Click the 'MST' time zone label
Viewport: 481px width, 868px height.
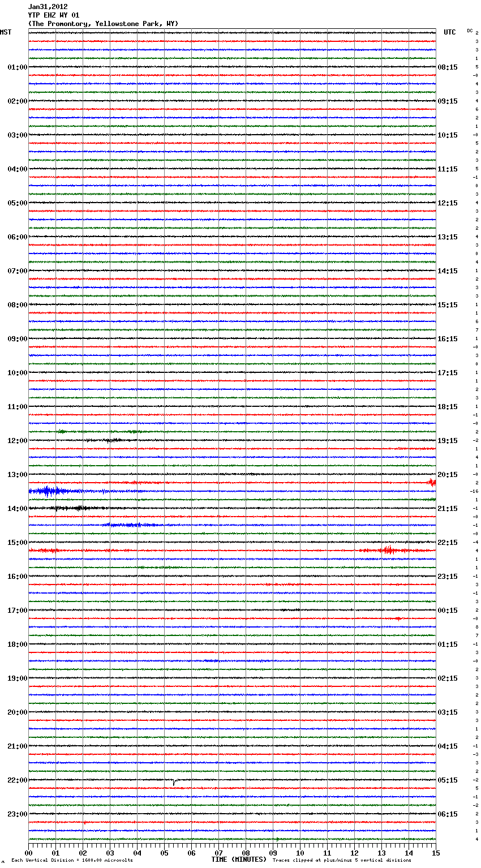(x=6, y=32)
